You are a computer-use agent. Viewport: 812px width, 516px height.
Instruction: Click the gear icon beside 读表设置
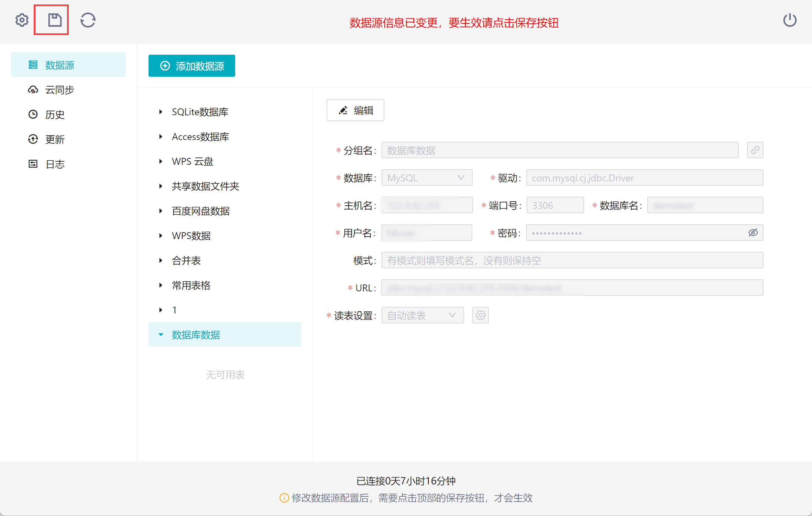481,315
